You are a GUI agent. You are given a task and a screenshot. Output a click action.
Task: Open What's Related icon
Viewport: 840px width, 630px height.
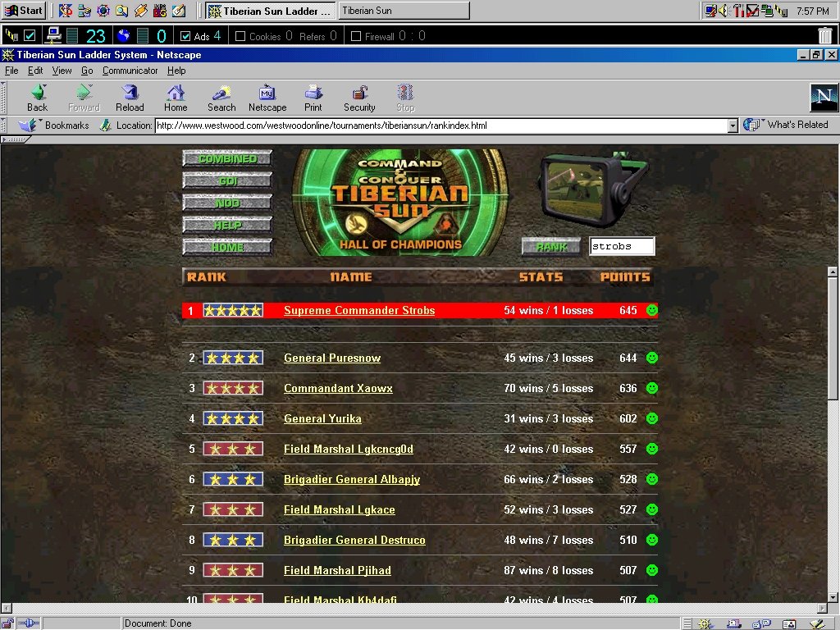(x=751, y=125)
